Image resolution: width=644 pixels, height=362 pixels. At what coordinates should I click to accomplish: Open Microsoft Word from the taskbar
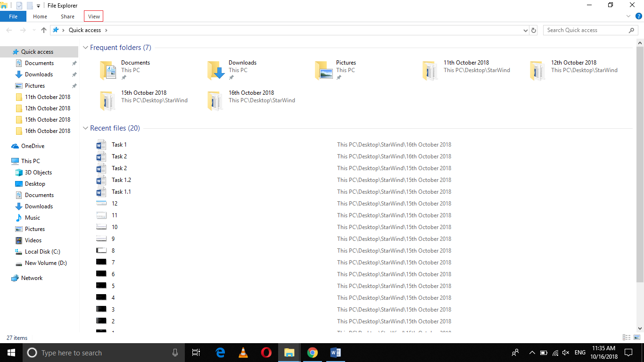(336, 353)
